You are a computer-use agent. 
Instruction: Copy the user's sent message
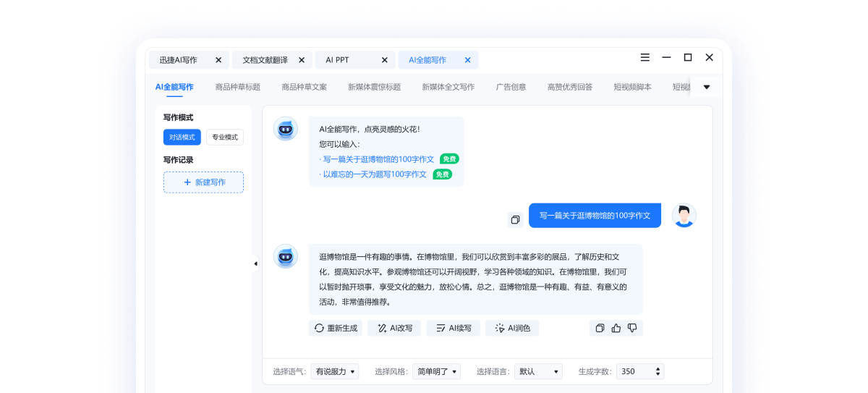click(x=515, y=219)
